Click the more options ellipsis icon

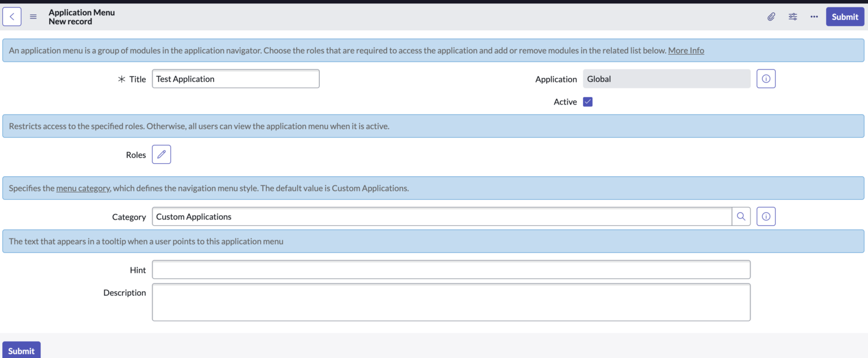(x=814, y=16)
